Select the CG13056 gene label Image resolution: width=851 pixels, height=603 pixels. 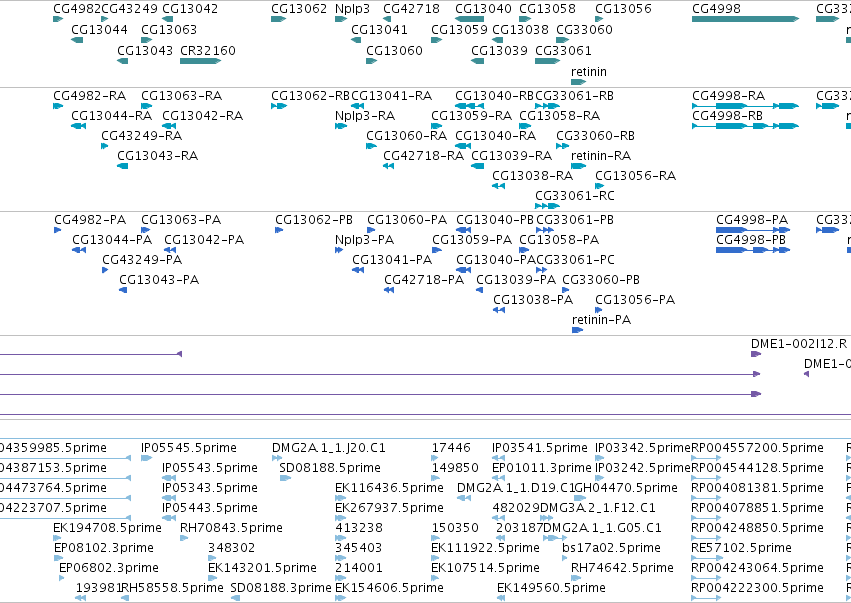tap(623, 9)
